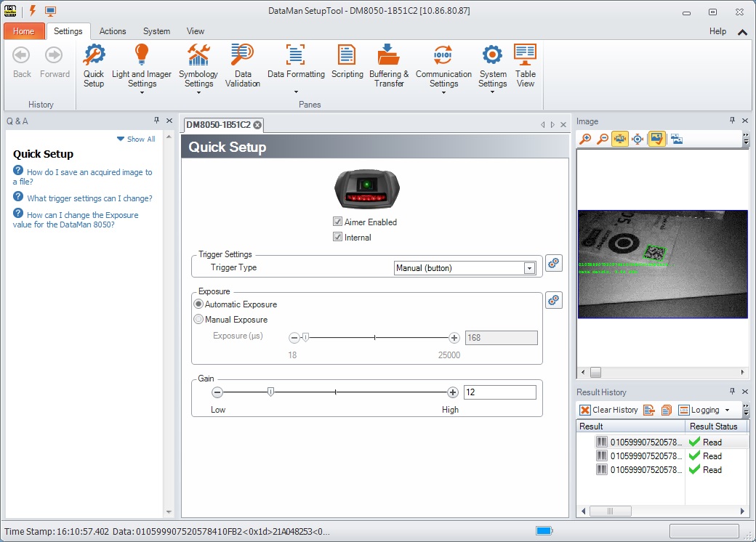
Task: Click the Clear History button
Action: tap(608, 410)
